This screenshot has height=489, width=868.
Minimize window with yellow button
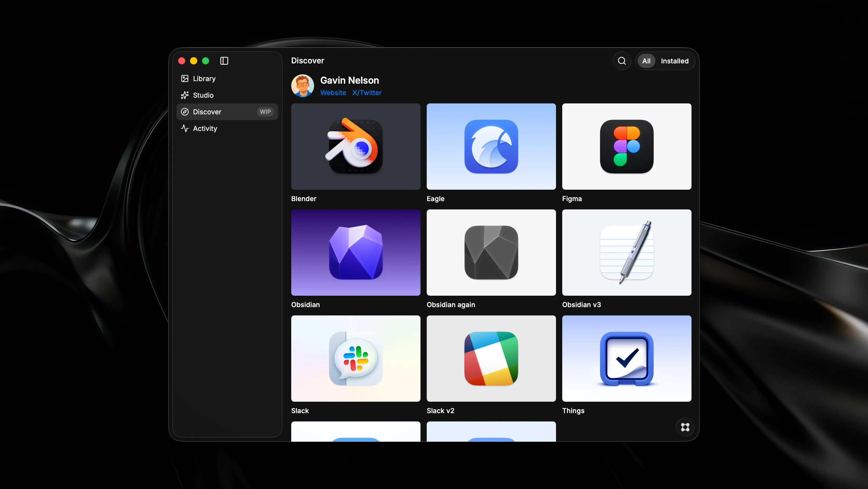coord(193,61)
